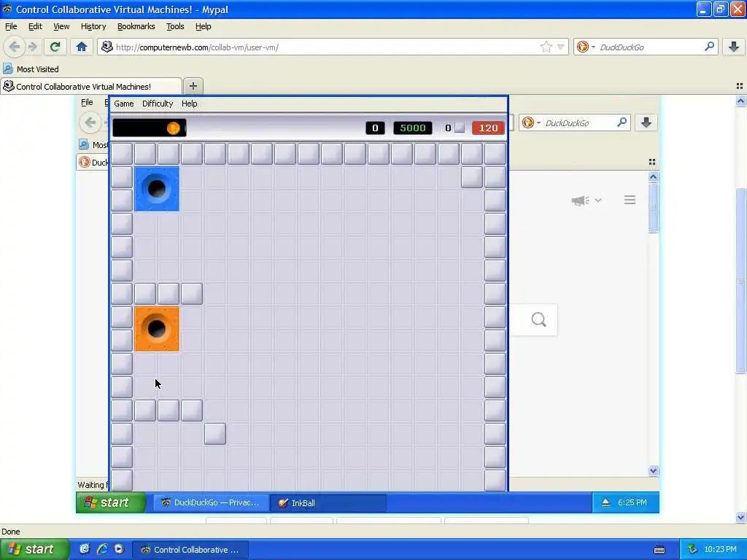Click the blue hole in InkBall
747x560 pixels.
point(157,189)
